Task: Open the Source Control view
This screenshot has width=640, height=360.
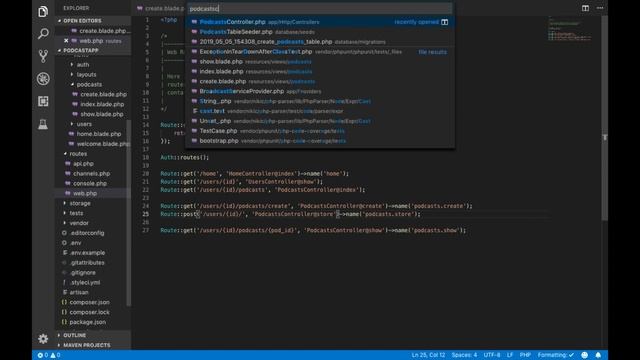Action: pos(43,56)
